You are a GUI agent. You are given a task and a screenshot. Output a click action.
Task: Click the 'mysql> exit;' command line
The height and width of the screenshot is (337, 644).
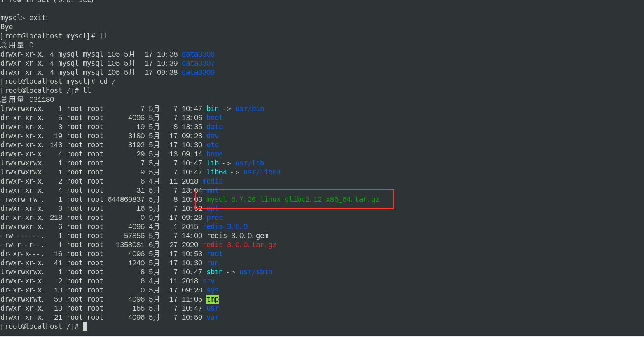24,18
